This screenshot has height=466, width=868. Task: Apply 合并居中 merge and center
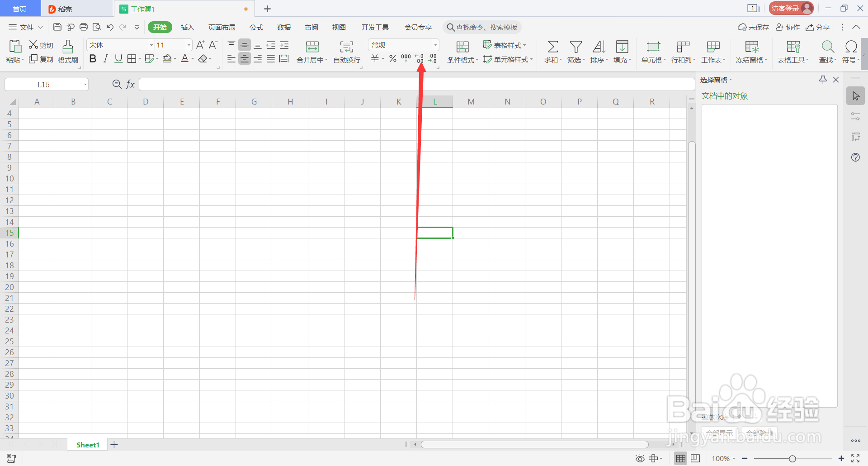(x=312, y=51)
